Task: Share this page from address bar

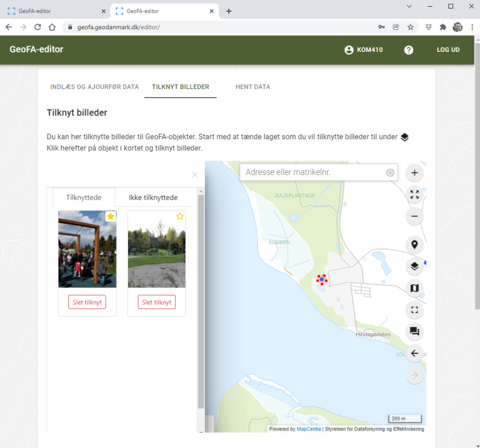Action: [x=396, y=27]
